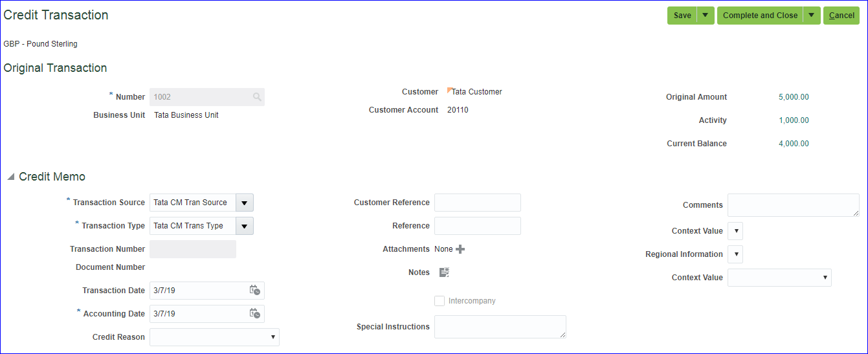
Task: Click the Tata Customer flag icon
Action: pos(450,91)
